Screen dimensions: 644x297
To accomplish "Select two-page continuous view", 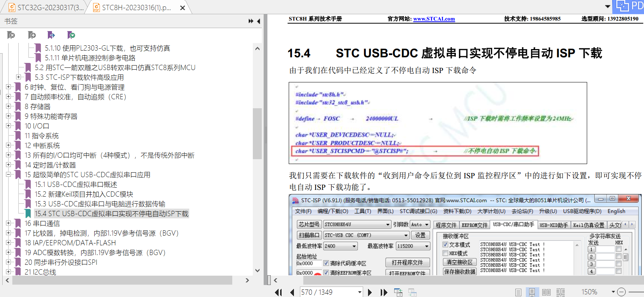I will coord(561,293).
